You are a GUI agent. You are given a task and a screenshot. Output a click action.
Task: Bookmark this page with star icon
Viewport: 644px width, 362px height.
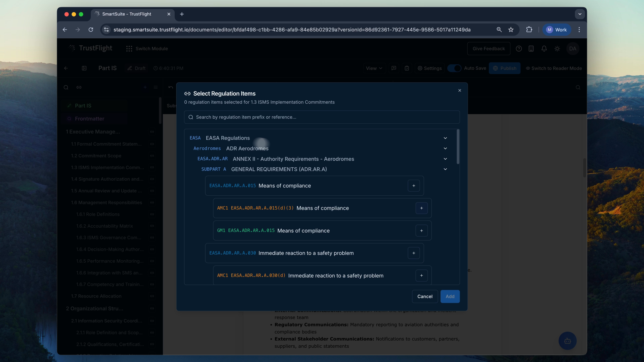coord(511,30)
